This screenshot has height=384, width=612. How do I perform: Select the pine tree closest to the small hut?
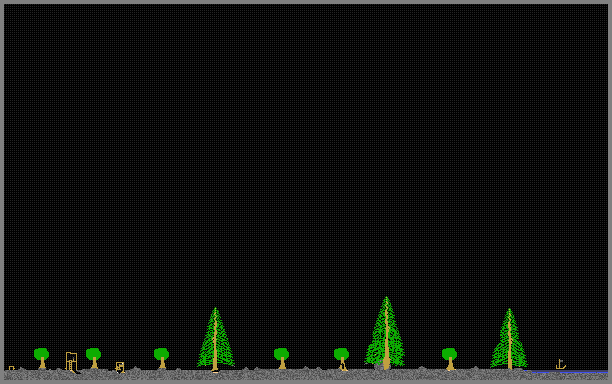(x=215, y=339)
